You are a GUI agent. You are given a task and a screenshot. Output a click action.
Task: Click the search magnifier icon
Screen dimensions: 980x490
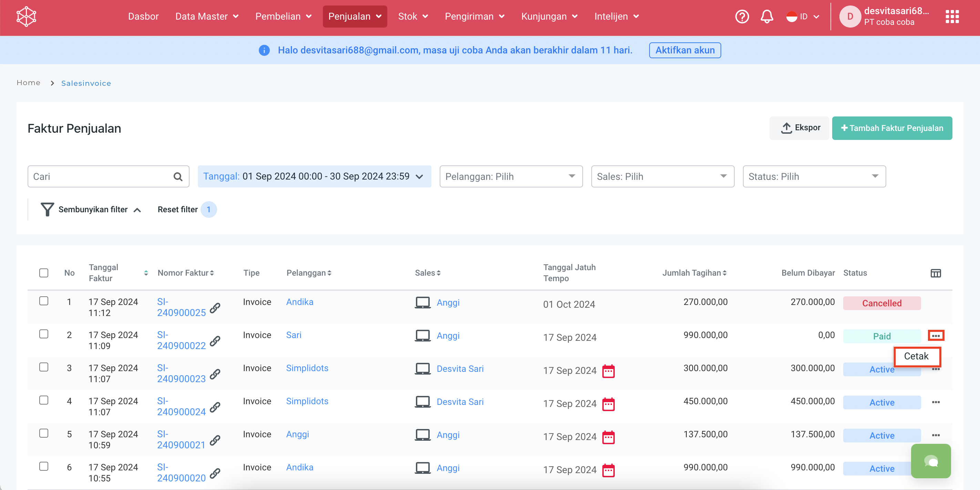tap(178, 176)
